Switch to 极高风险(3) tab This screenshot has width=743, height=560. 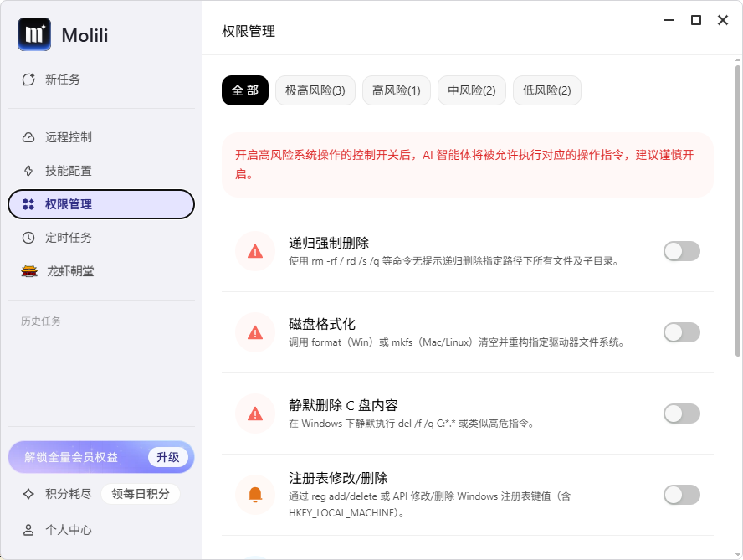(315, 90)
